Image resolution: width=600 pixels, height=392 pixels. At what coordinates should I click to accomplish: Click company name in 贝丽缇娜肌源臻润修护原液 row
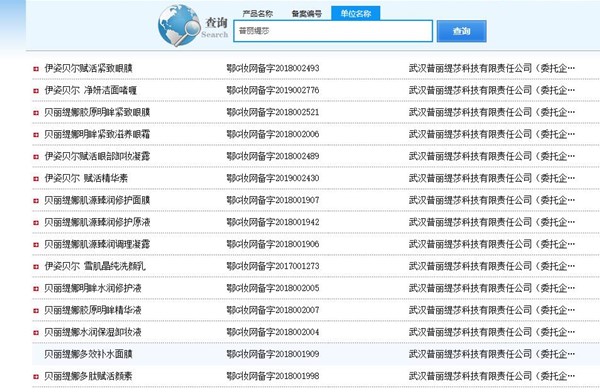492,222
